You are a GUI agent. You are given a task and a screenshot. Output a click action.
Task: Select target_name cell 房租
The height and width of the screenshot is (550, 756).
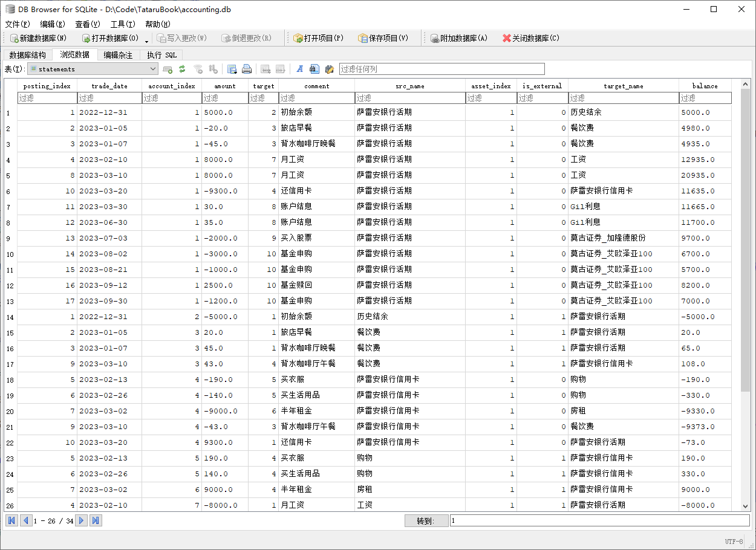624,411
